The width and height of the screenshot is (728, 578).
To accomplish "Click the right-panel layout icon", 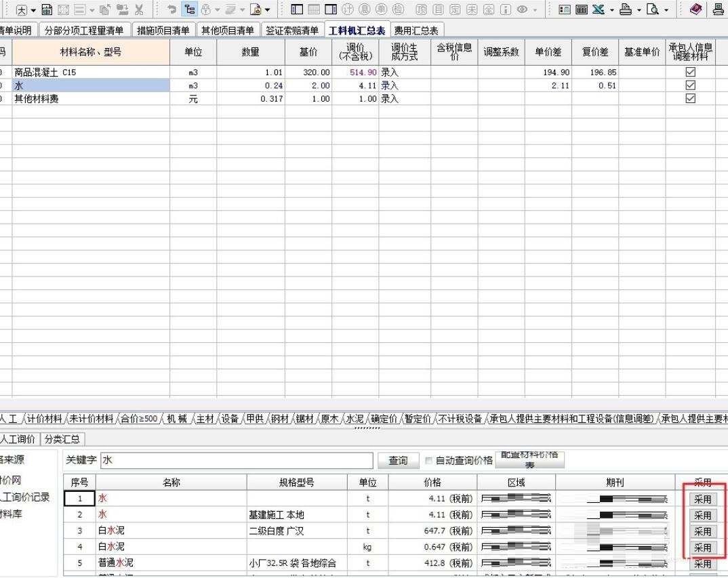I will (331, 9).
